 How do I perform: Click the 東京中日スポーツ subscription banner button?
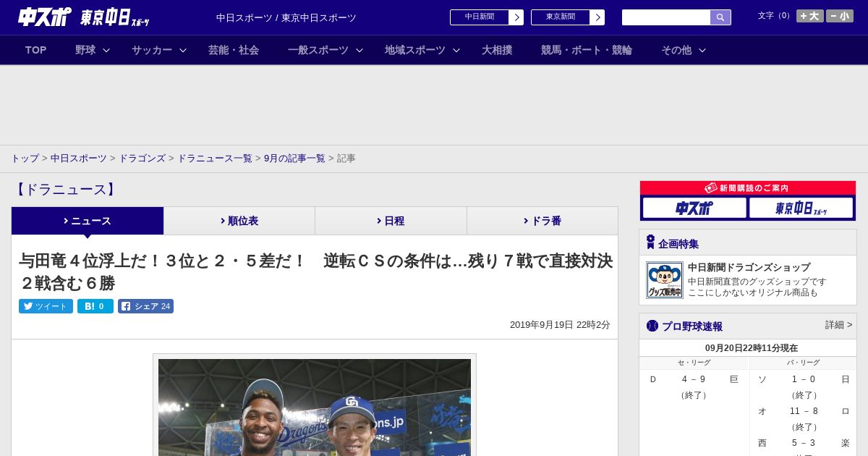point(801,208)
